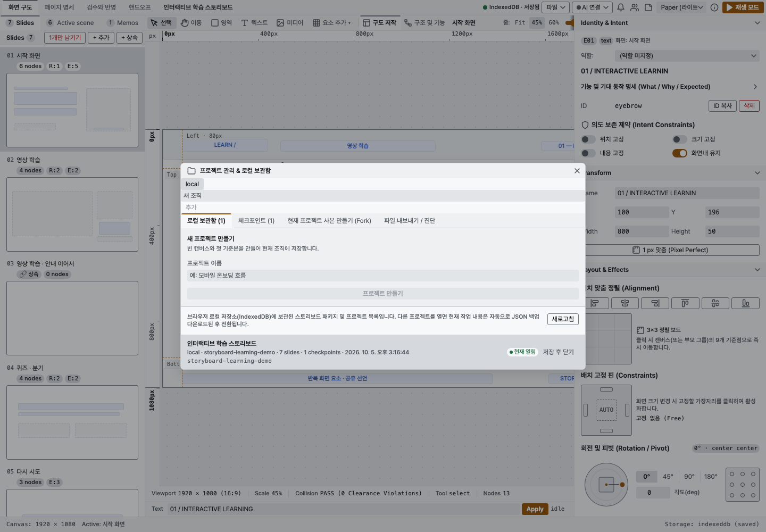Align horizontal center in Alignment row
The width and height of the screenshot is (766, 532).
(625, 303)
